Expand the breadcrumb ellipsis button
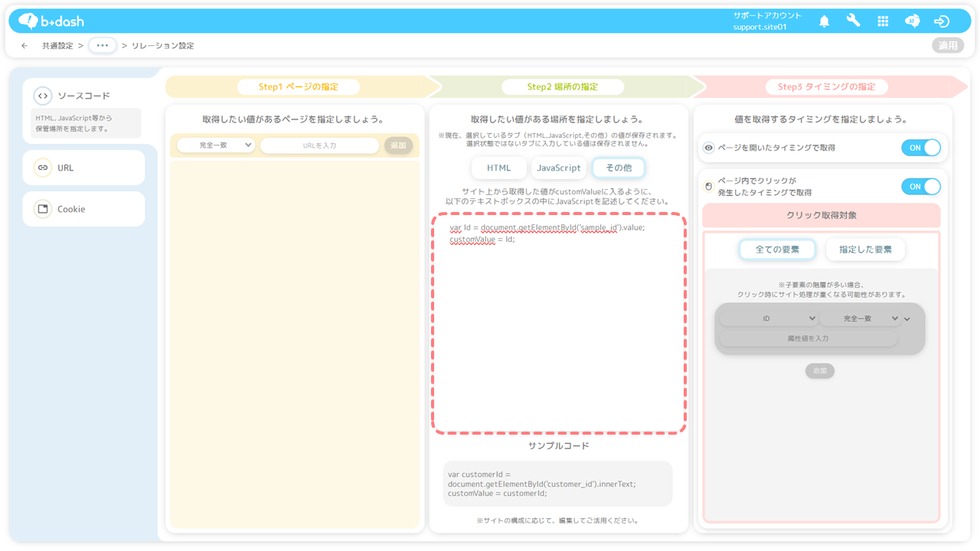This screenshot has height=551, width=980. tap(103, 46)
